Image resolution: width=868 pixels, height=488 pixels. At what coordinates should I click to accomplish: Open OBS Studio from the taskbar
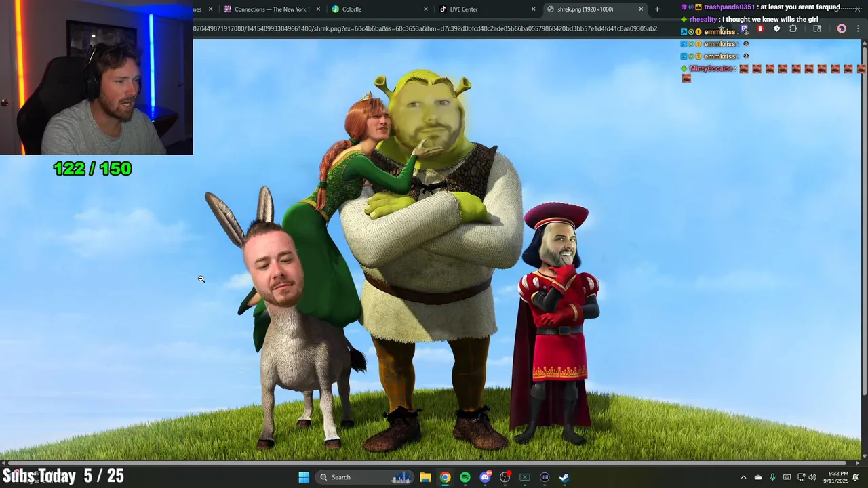[x=505, y=477]
